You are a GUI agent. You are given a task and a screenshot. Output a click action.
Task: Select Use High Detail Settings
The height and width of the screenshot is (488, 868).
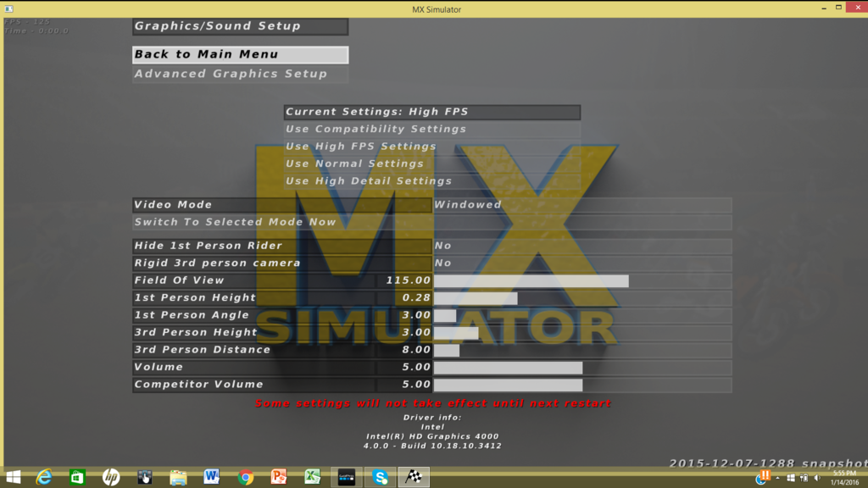pyautogui.click(x=432, y=181)
